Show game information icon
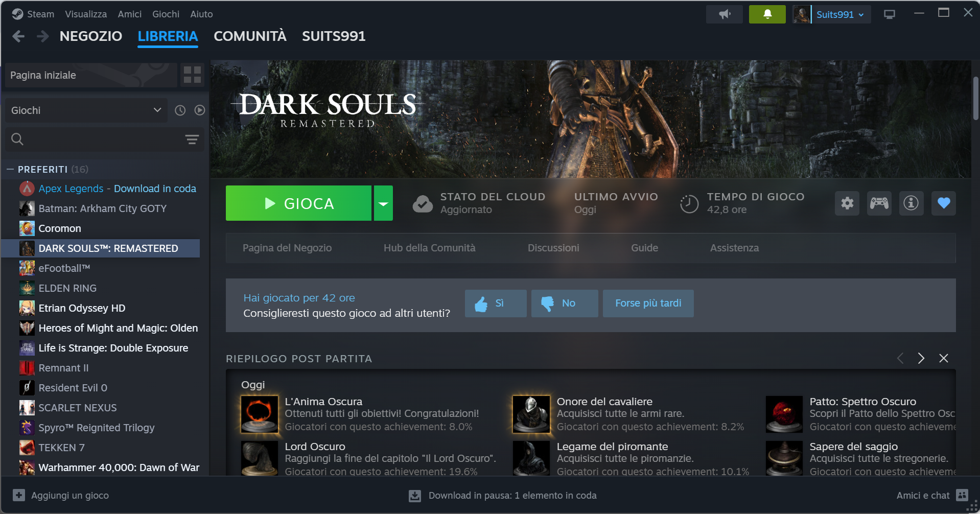This screenshot has height=514, width=980. pyautogui.click(x=911, y=203)
